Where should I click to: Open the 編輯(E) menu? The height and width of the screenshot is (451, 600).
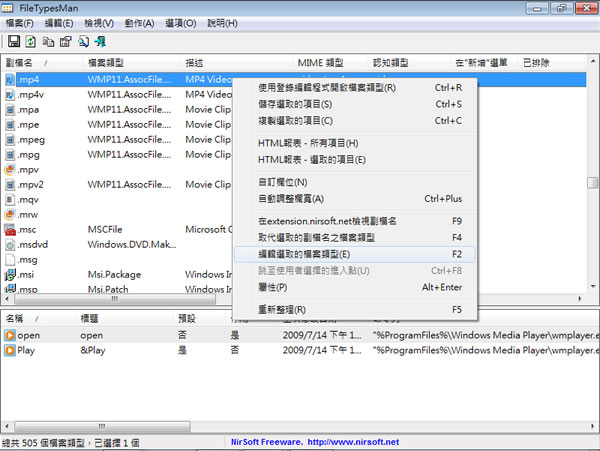(x=59, y=23)
